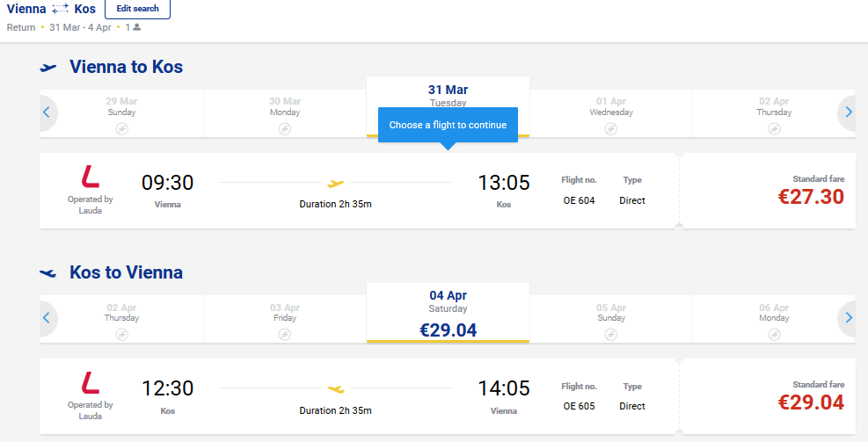Click the swap-direction arrows between Vienna and Kos
Screen dimensions: 868x442
coord(61,9)
